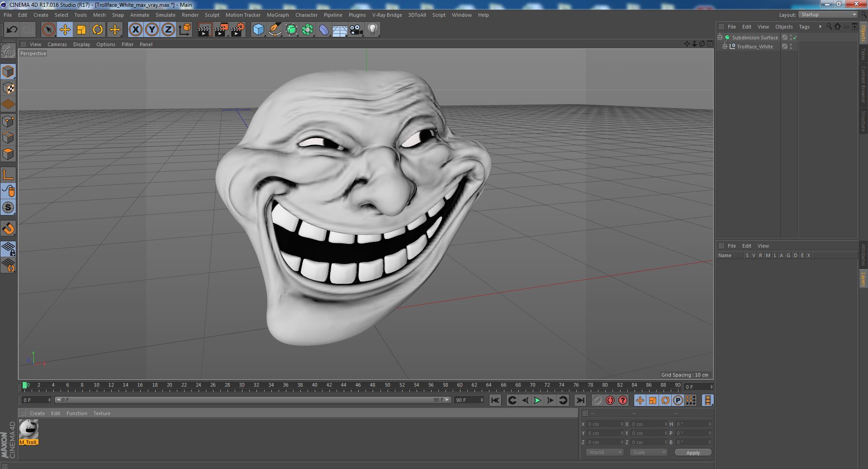The width and height of the screenshot is (868, 469).
Task: Open Edit Render Settings icon
Action: click(x=238, y=30)
